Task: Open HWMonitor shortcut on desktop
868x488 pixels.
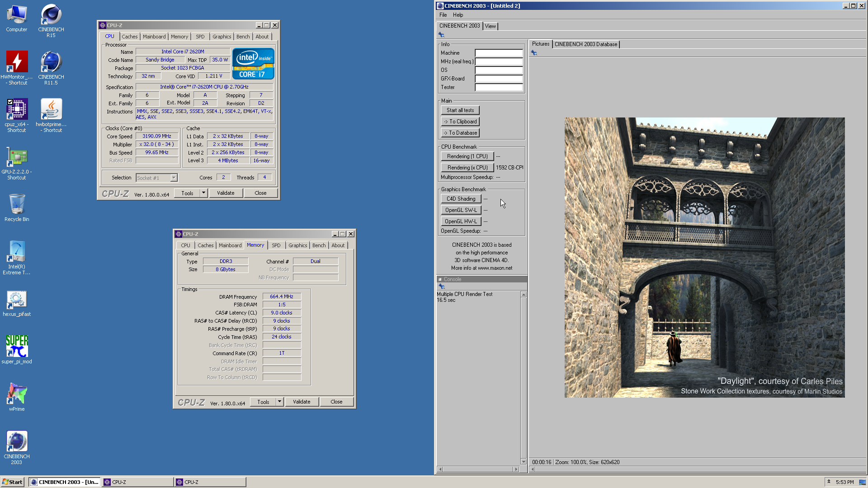Action: pos(17,68)
